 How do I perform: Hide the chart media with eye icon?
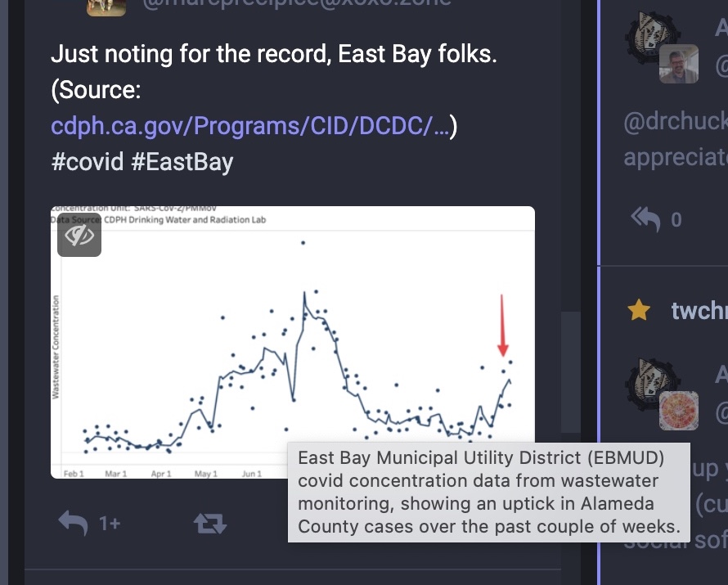(79, 236)
